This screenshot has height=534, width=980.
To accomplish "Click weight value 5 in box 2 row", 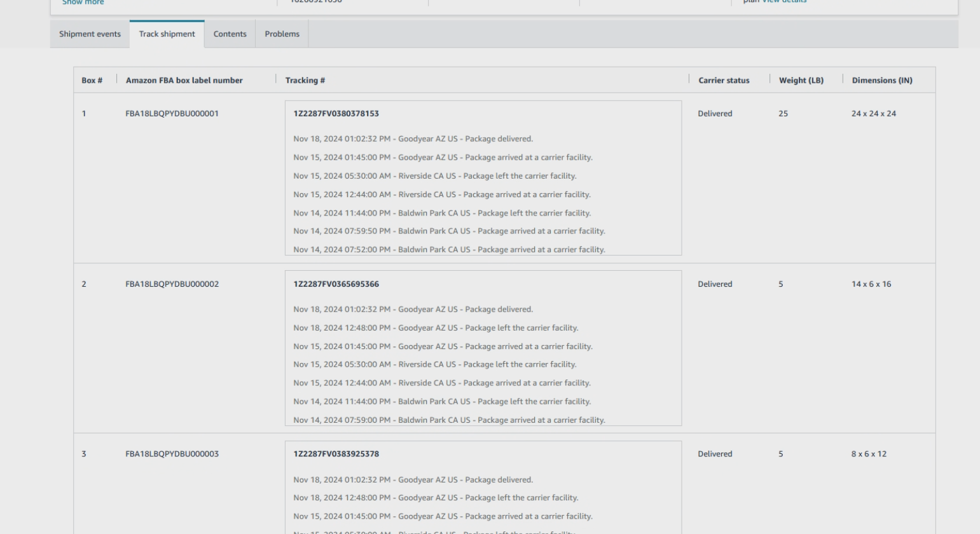I will [781, 284].
